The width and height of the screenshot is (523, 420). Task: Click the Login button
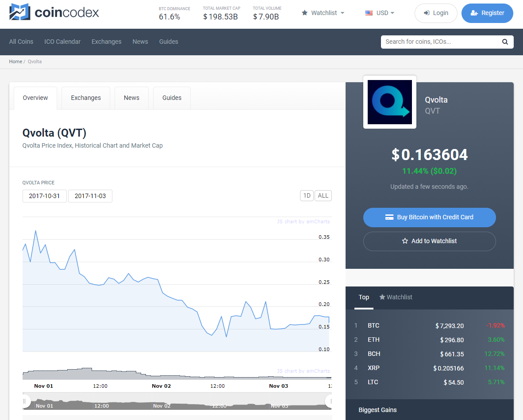[x=435, y=13]
